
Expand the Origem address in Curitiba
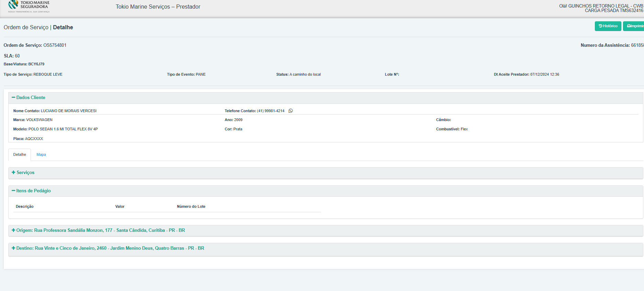98,230
